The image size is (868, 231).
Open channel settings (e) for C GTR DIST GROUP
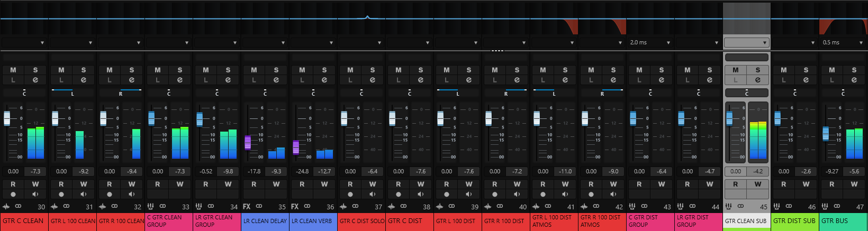pyautogui.click(x=662, y=80)
